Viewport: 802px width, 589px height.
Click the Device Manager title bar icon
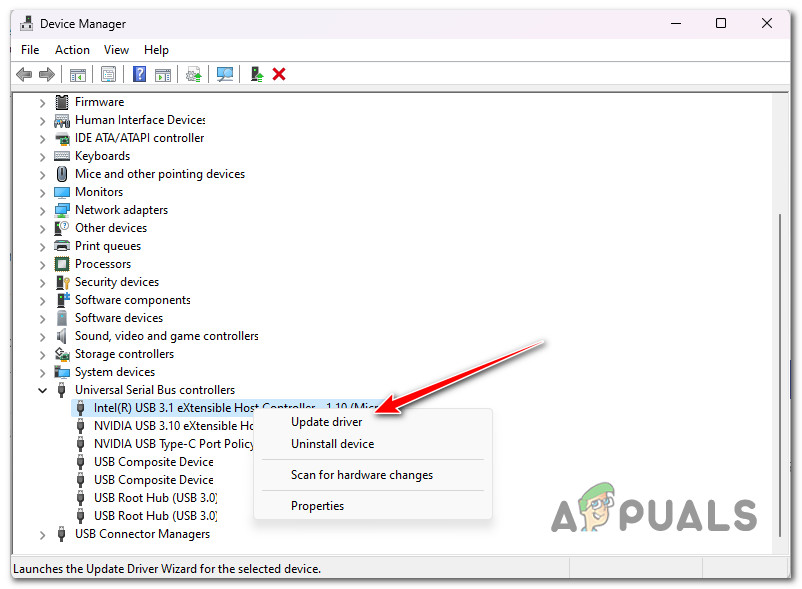(27, 24)
